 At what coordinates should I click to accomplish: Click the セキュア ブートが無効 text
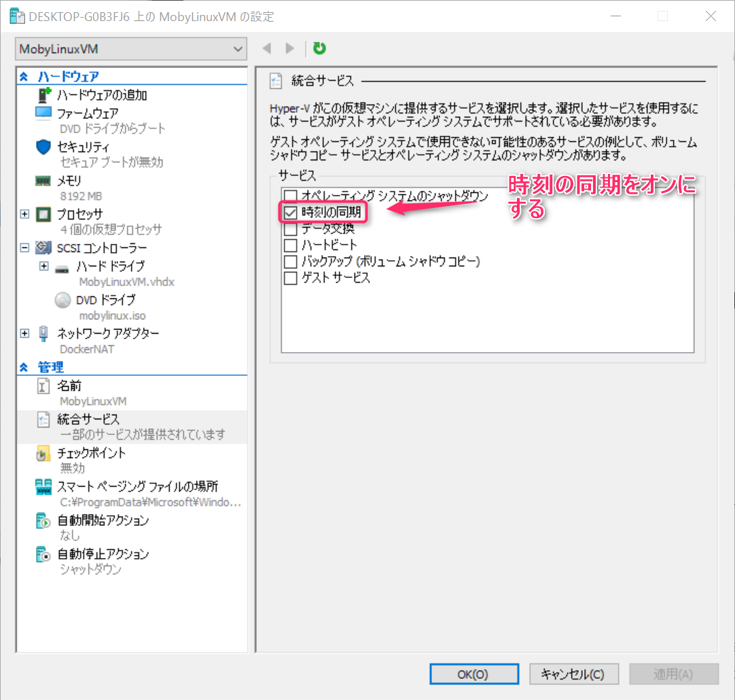(x=111, y=162)
